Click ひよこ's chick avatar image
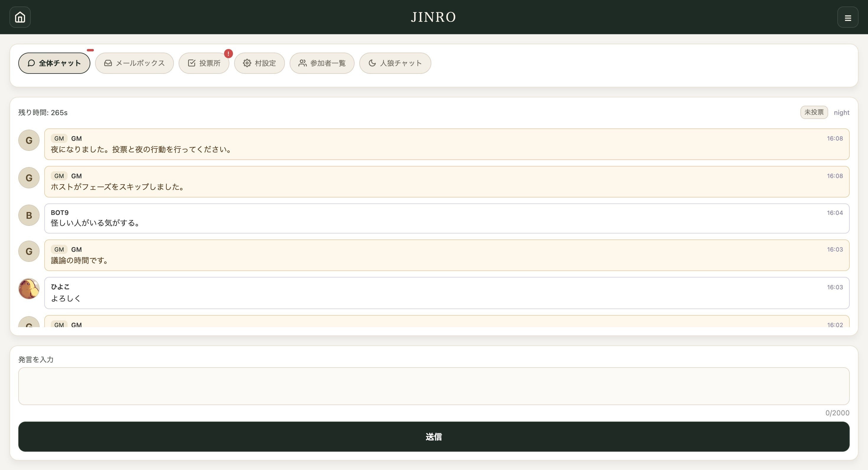 point(29,289)
